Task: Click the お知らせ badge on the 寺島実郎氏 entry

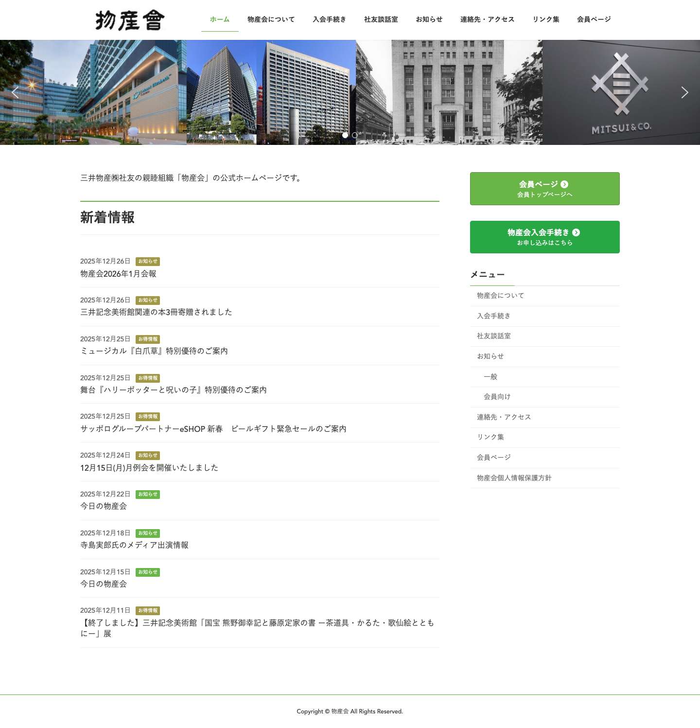Action: (x=147, y=533)
